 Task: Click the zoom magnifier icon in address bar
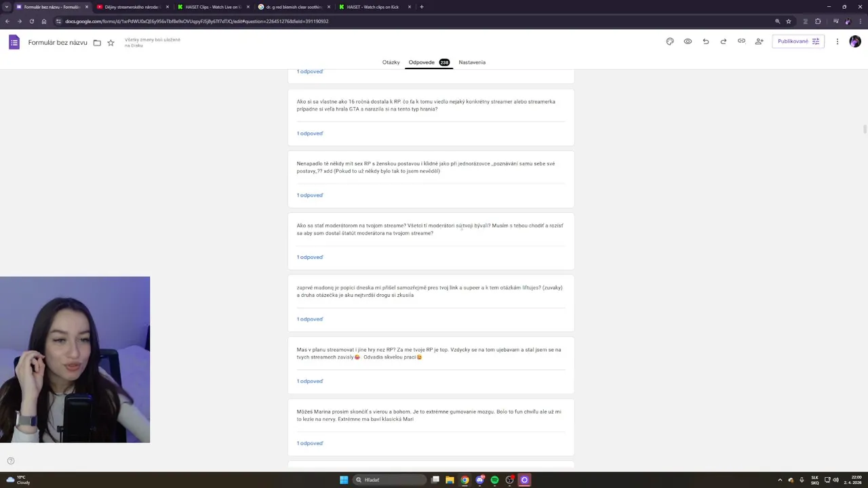click(x=777, y=21)
